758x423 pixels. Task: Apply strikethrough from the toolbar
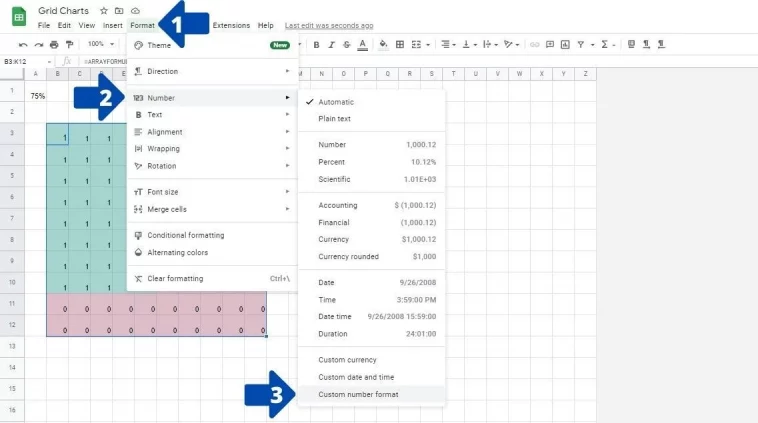click(x=347, y=44)
